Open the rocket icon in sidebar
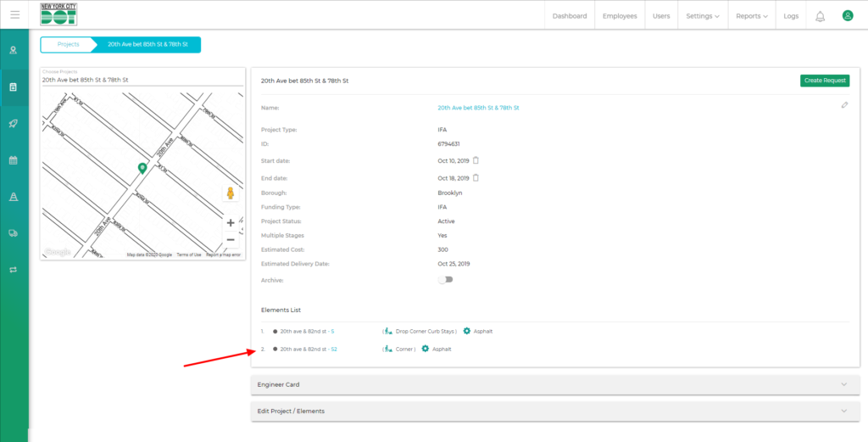Viewport: 868px width, 442px height. pyautogui.click(x=14, y=123)
